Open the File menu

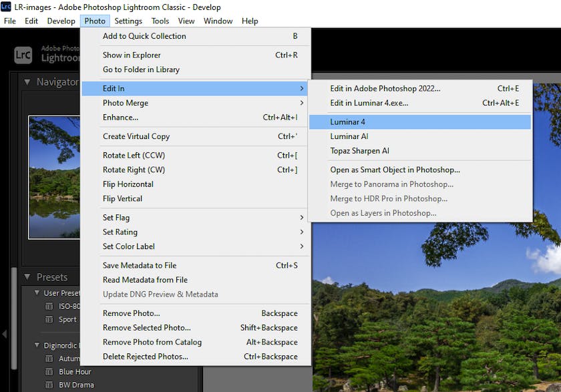9,21
